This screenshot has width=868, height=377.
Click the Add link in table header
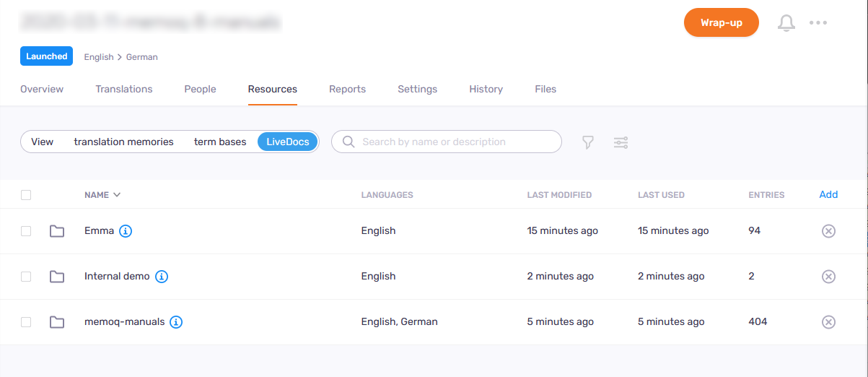pos(828,195)
